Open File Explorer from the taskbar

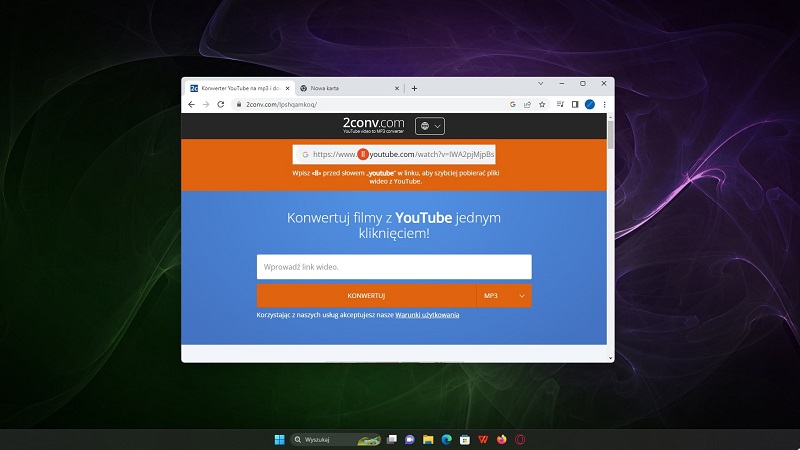(x=428, y=439)
